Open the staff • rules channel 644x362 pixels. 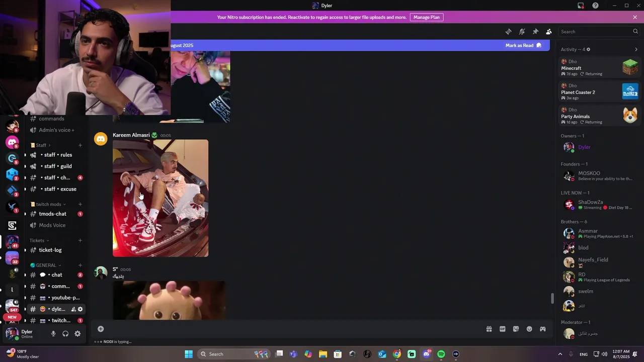tap(55, 155)
